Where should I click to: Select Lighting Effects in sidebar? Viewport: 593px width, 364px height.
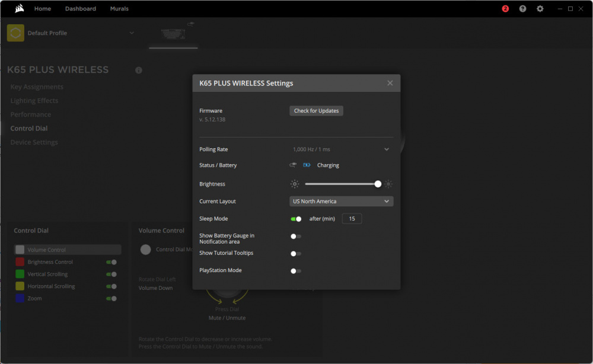tap(34, 101)
